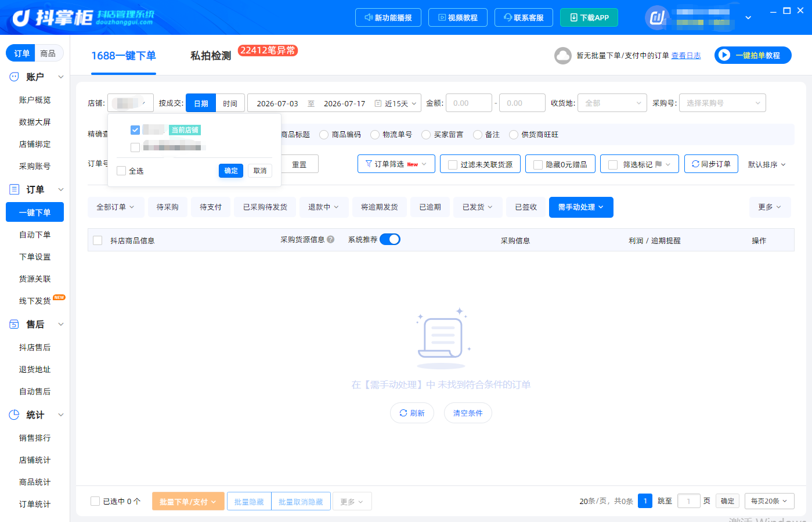The height and width of the screenshot is (522, 812).
Task: Click the speaker icon for 新功能播报
Action: tap(369, 17)
